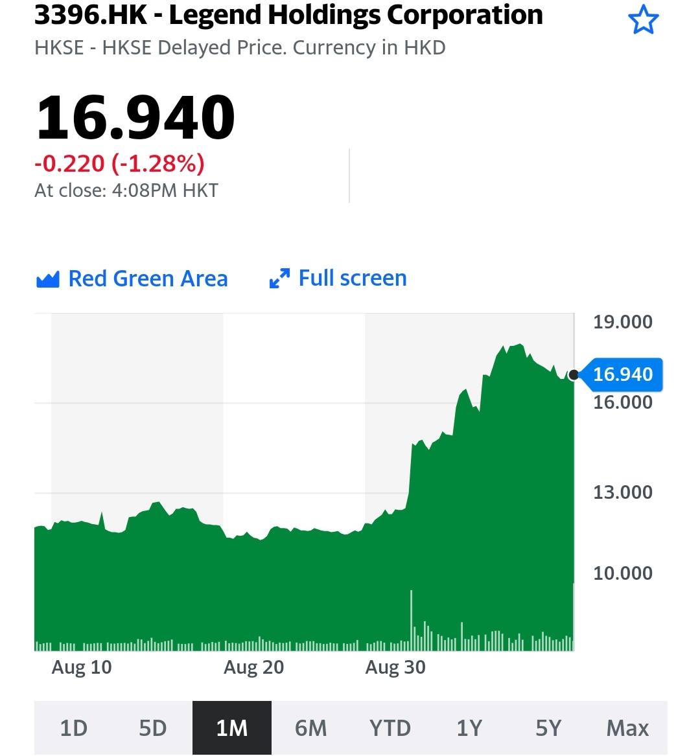
Task: Click the -0.220 (-1.28%) price change text
Action: tap(120, 163)
